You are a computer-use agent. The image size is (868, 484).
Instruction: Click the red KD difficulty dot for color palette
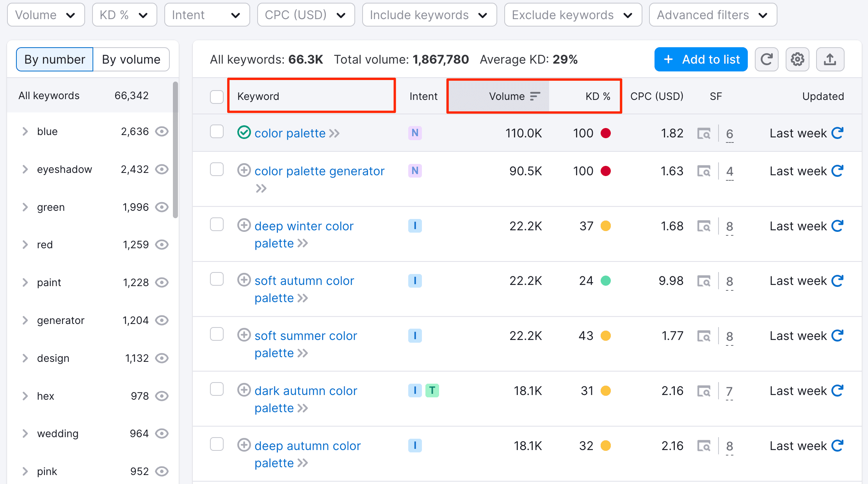pyautogui.click(x=606, y=133)
